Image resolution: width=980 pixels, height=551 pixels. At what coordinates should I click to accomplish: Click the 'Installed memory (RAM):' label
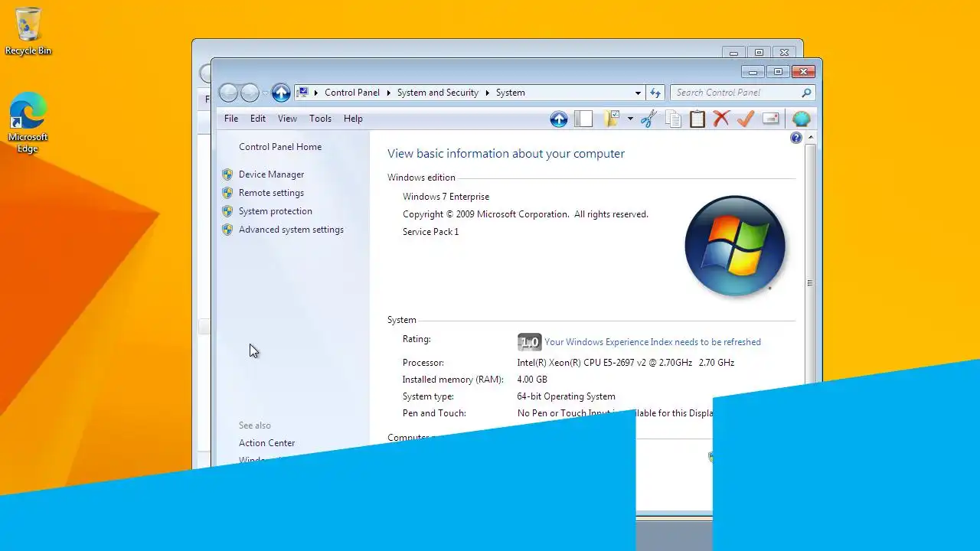click(453, 380)
